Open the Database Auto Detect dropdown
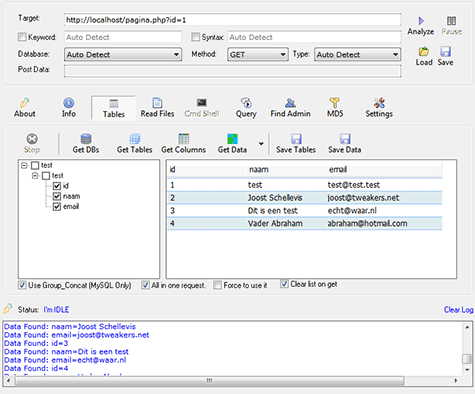The width and height of the screenshot is (475, 394). (123, 55)
